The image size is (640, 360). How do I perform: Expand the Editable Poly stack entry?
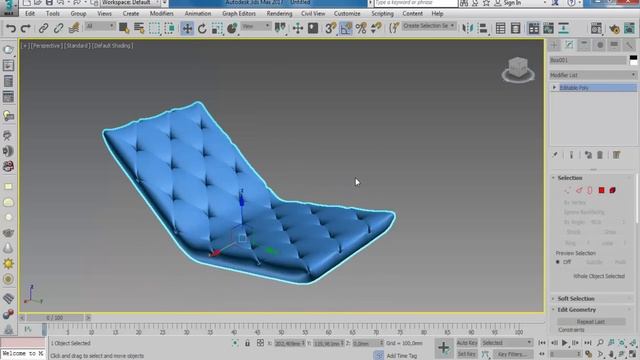click(x=554, y=87)
